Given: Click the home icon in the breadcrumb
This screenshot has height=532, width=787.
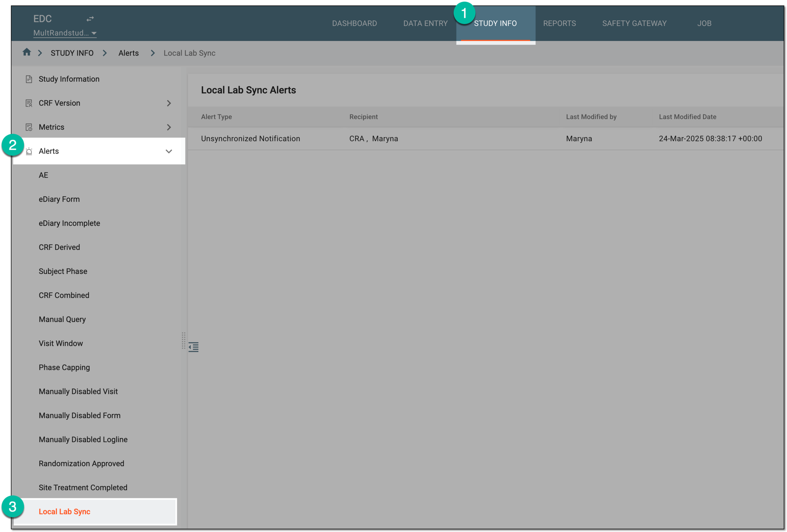Looking at the screenshot, I should tap(27, 52).
